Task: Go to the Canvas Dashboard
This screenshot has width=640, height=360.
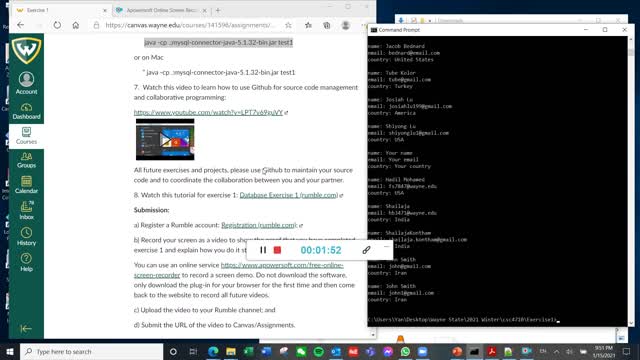Action: coord(27,111)
